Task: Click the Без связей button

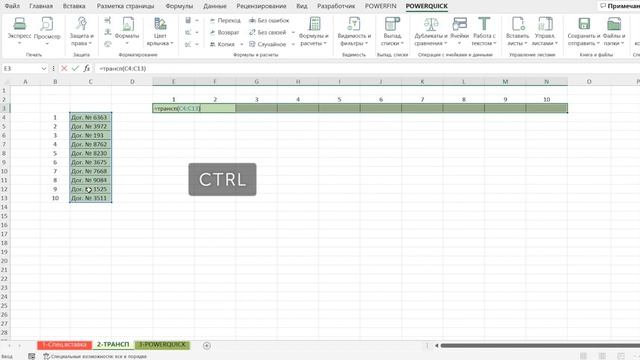Action: (x=267, y=32)
